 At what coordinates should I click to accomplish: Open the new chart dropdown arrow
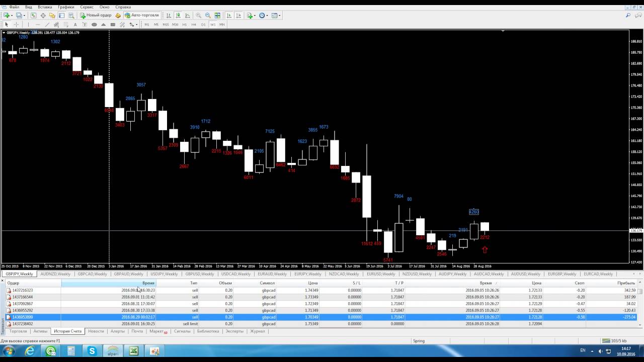12,15
